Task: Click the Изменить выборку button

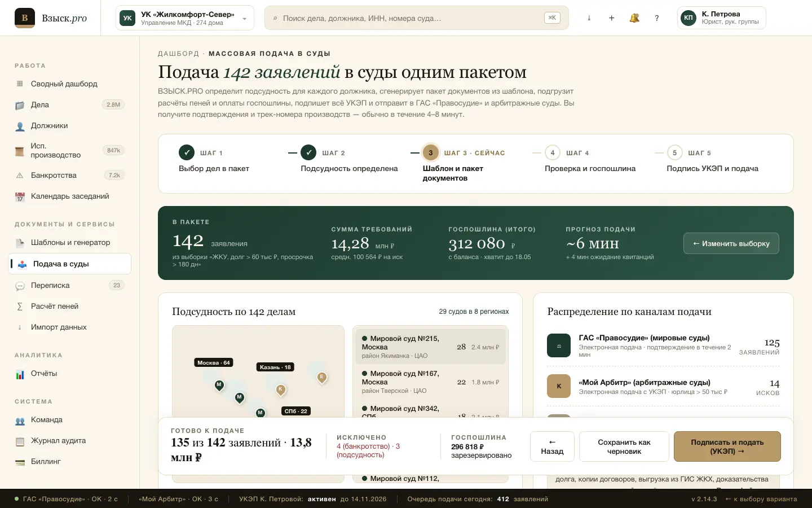Action: pos(731,243)
